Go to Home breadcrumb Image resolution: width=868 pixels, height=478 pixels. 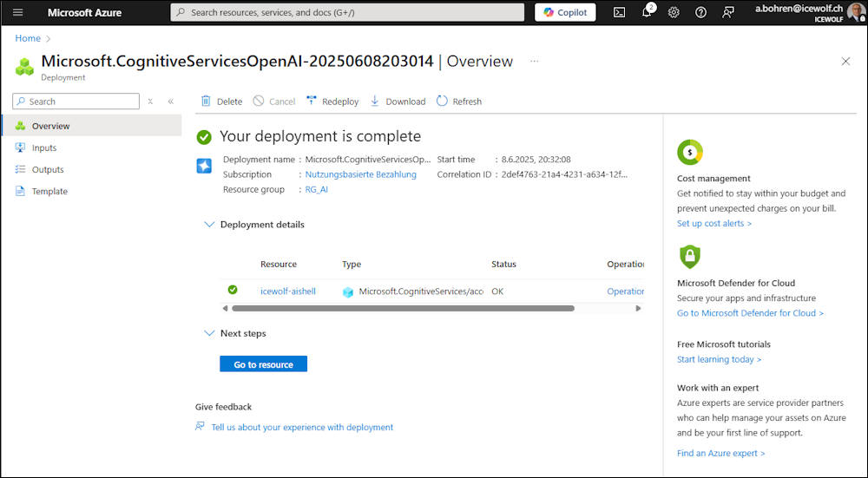tap(28, 38)
